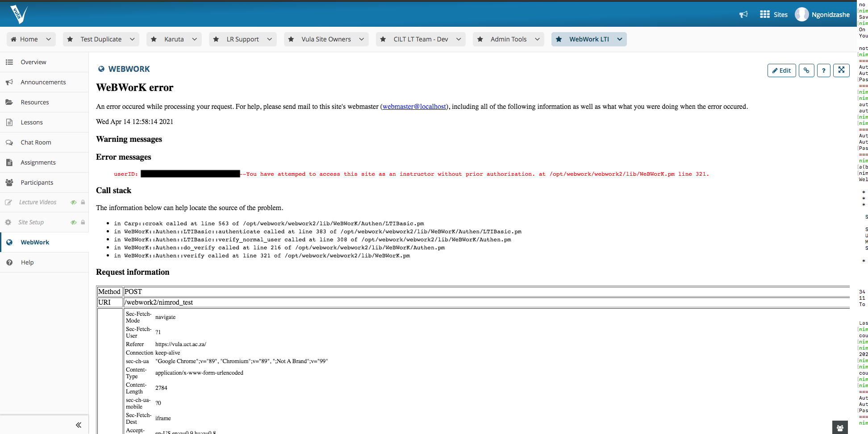868x434 pixels.
Task: Expand the Admin Tools dropdown arrow
Action: coord(537,39)
